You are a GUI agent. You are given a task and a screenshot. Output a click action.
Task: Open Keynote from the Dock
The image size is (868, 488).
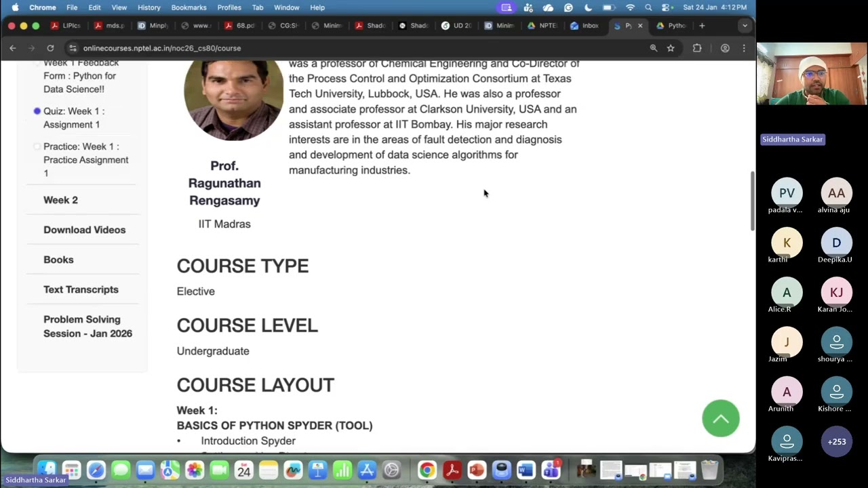(317, 470)
